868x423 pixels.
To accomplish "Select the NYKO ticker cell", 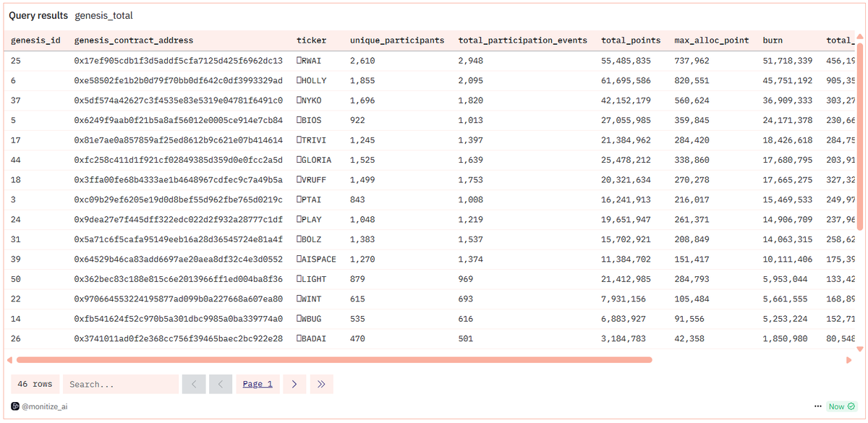I will pyautogui.click(x=309, y=101).
